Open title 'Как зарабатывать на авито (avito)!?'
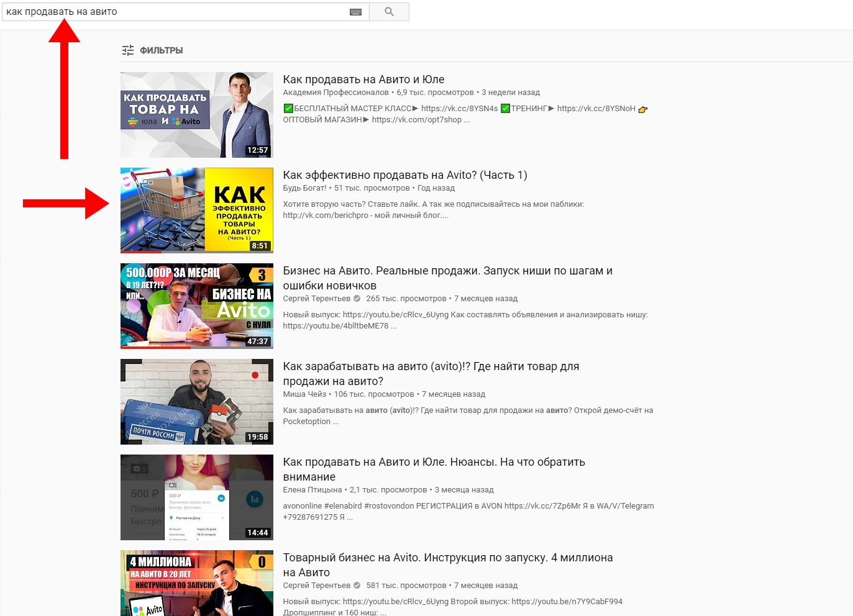The width and height of the screenshot is (853, 616). (x=431, y=374)
